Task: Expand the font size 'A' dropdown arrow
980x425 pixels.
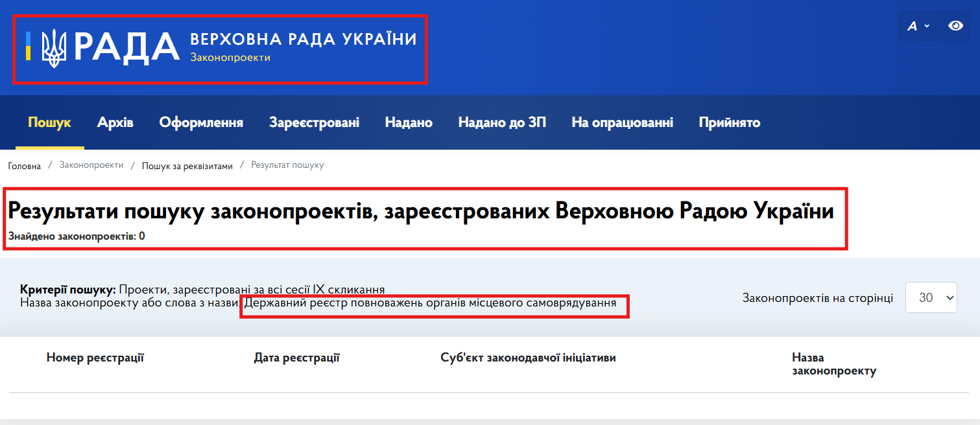Action: (926, 27)
